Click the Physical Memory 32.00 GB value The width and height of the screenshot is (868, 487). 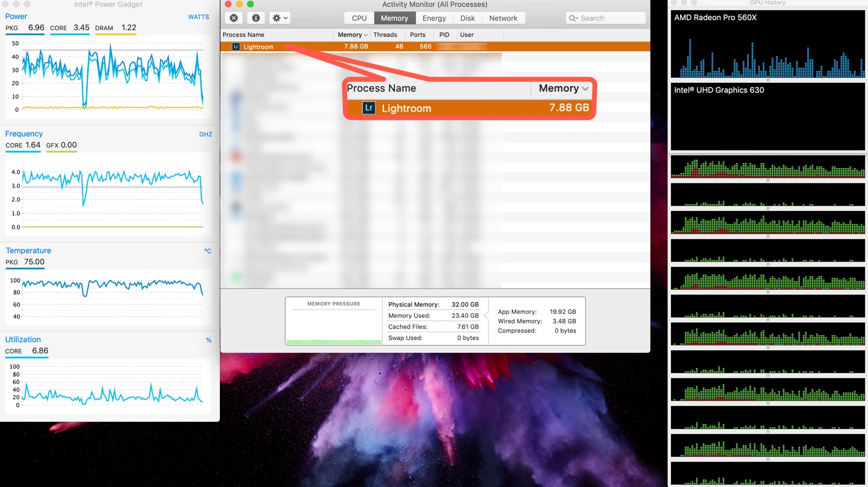pyautogui.click(x=465, y=304)
